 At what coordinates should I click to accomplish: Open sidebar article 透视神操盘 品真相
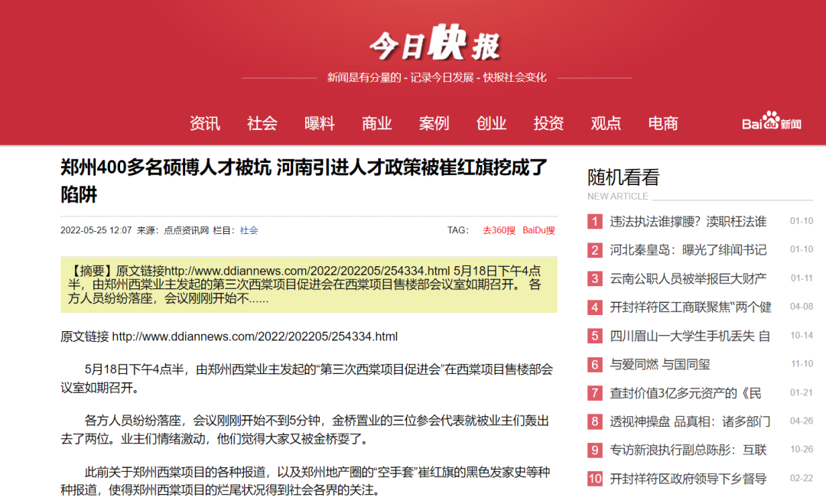click(688, 421)
